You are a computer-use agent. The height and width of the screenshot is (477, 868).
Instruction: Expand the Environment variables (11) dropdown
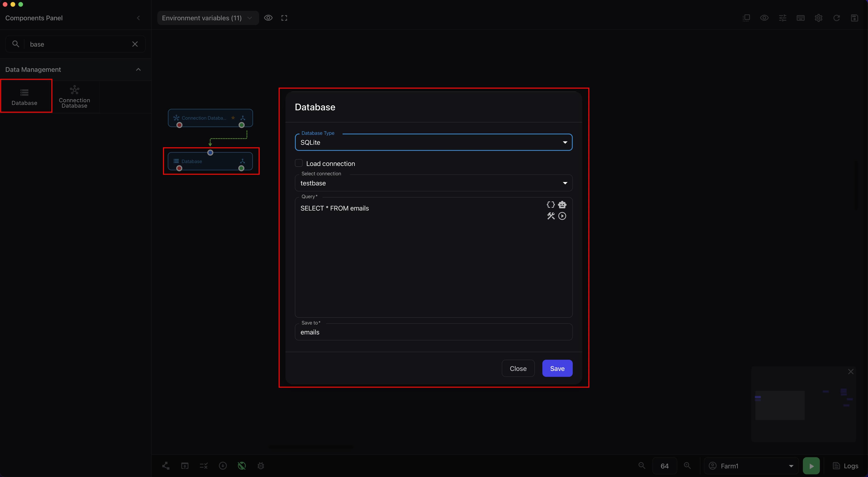[208, 18]
